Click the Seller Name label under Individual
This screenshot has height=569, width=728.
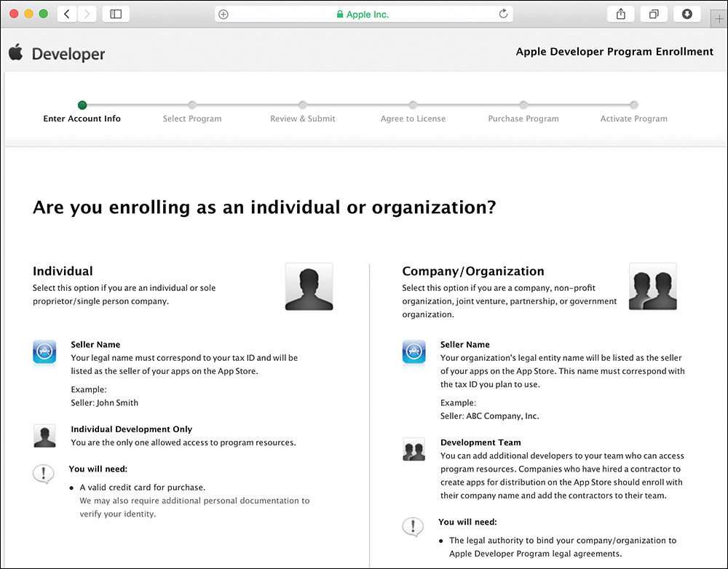coord(95,345)
